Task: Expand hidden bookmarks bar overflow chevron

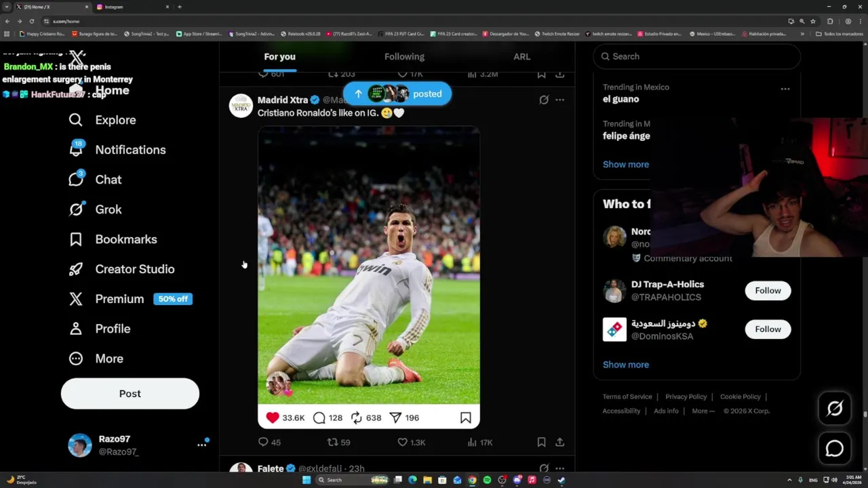Action: click(802, 33)
